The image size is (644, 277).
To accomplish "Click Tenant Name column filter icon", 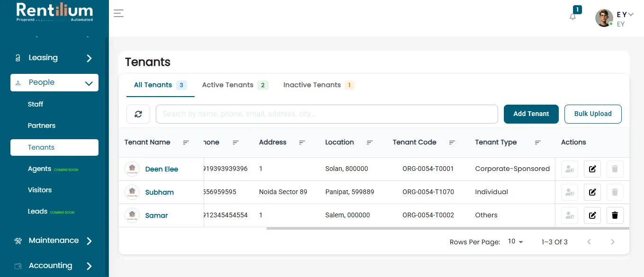I will [186, 143].
